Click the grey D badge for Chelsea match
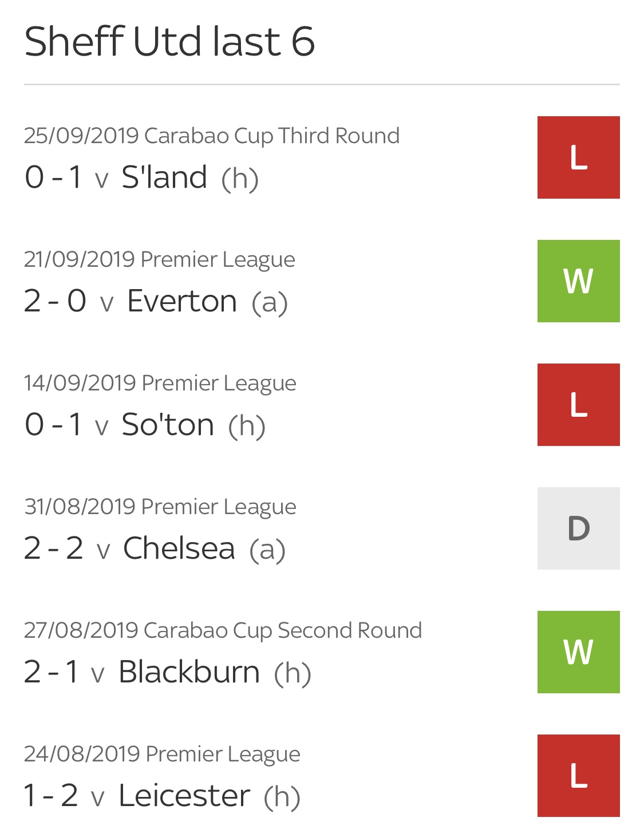644x837 pixels. point(578,528)
